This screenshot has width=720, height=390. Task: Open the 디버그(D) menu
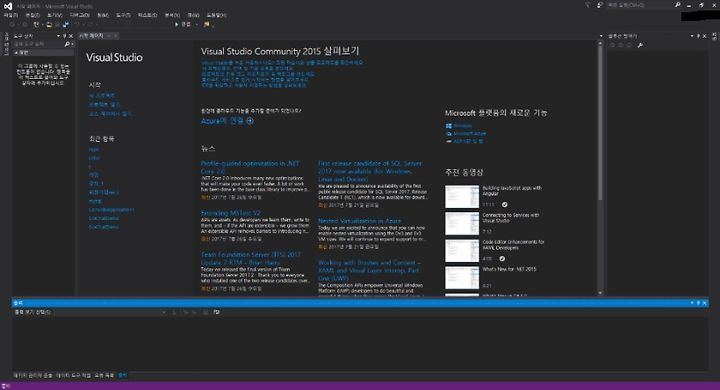(79, 15)
